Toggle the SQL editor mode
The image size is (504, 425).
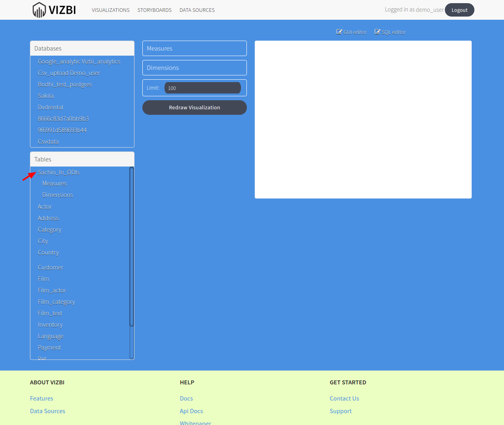point(390,32)
